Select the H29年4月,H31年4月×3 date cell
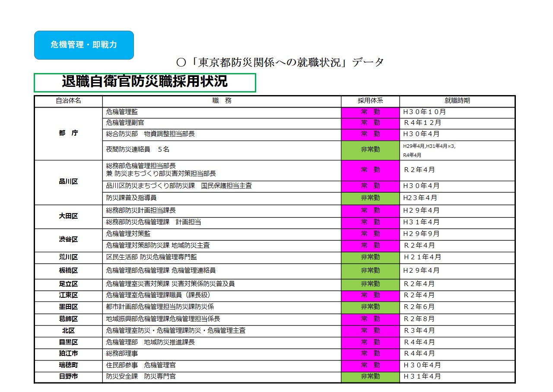The height and width of the screenshot is (392, 553). [458, 150]
